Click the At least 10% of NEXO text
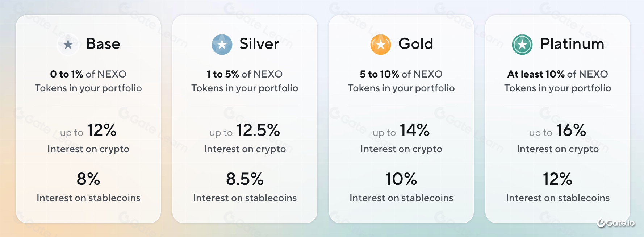644x237 pixels. 558,74
